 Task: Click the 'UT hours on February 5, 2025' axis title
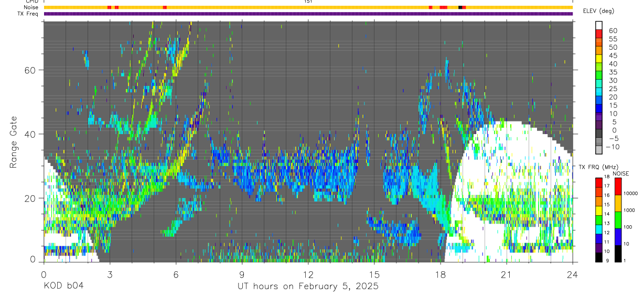click(308, 287)
